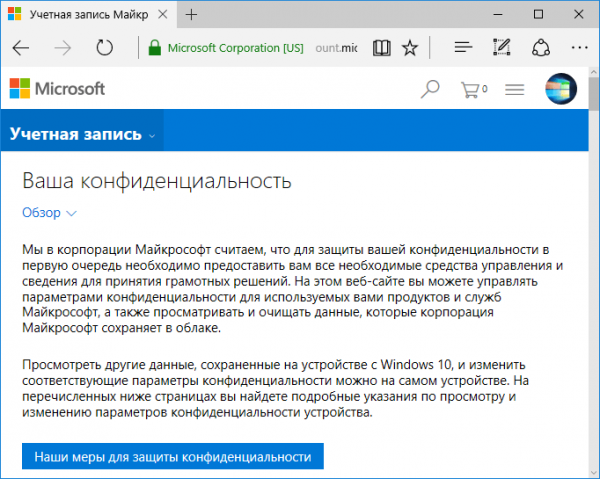Click the Microsoft logo link

[58, 89]
